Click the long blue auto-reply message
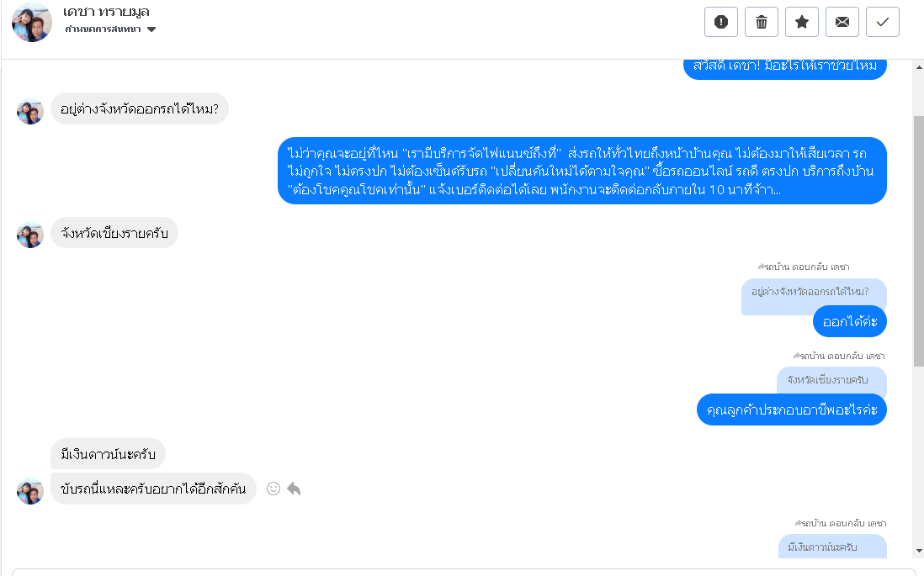This screenshot has width=924, height=576. coord(581,171)
